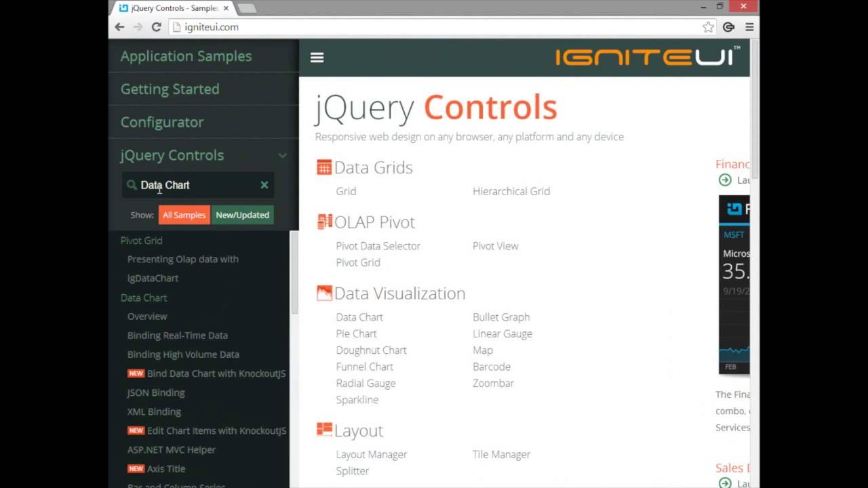Open the XML Binding sample

point(154,411)
